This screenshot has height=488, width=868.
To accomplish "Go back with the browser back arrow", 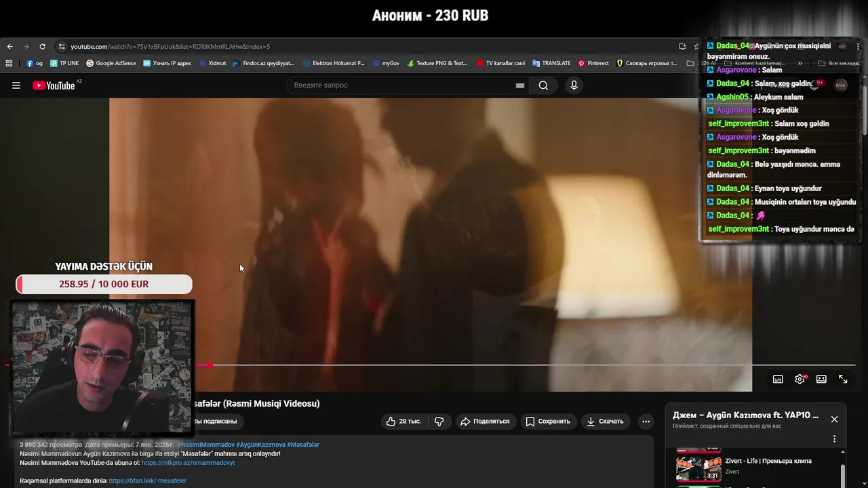I will [x=9, y=47].
